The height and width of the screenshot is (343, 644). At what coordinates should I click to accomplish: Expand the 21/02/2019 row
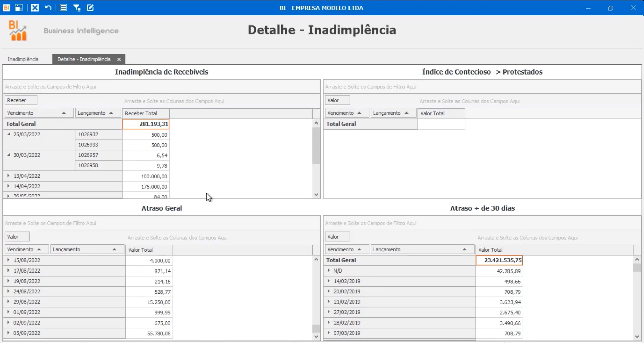pos(329,302)
